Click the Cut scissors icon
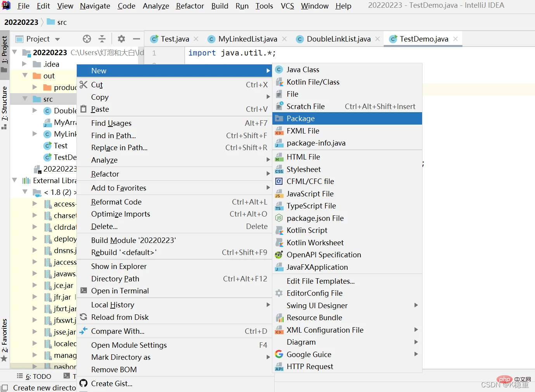535x392 pixels. click(x=83, y=85)
